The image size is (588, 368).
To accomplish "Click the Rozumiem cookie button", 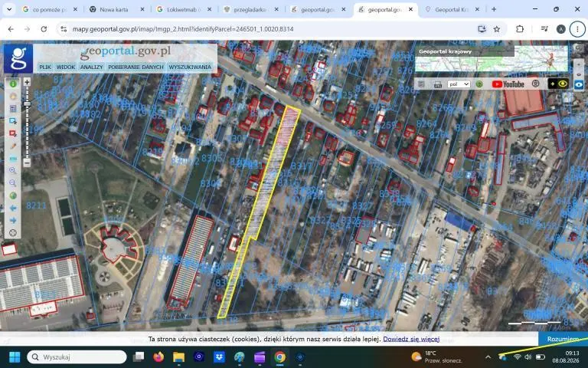I will point(563,339).
